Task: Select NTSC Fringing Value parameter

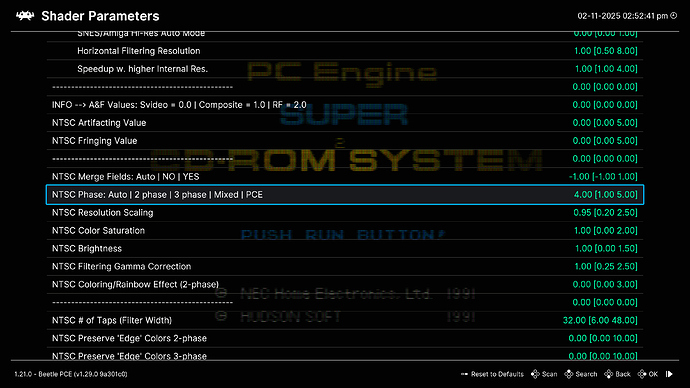Action: (x=345, y=141)
